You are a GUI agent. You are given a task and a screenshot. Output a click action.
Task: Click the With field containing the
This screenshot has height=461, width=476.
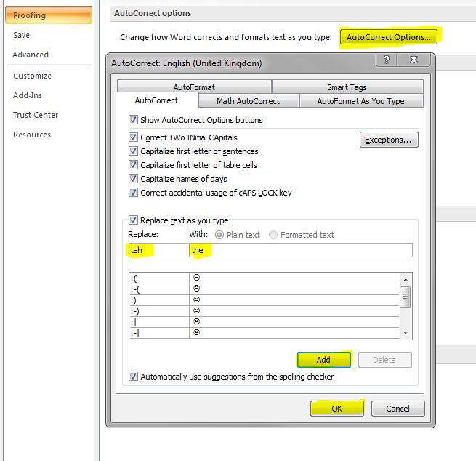301,250
